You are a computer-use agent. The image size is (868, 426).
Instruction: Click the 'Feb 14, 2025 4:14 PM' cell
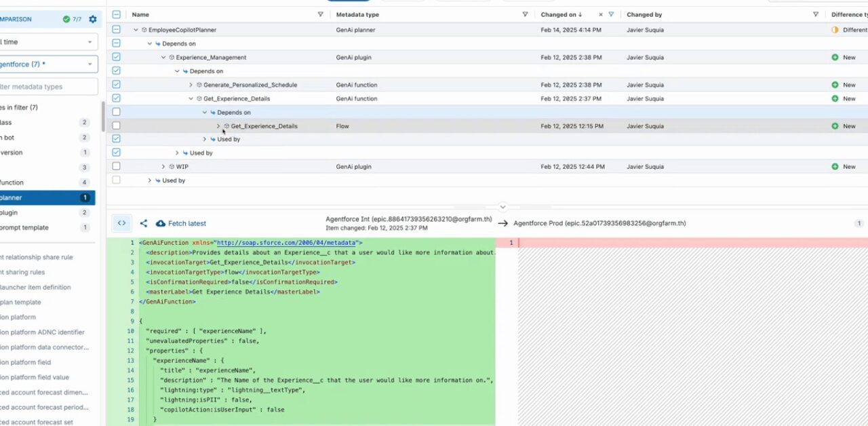(571, 30)
